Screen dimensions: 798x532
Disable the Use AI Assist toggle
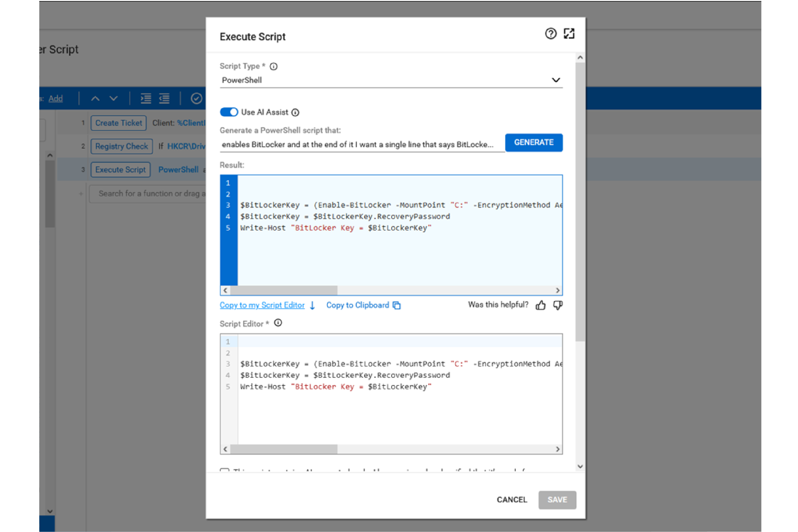(229, 112)
